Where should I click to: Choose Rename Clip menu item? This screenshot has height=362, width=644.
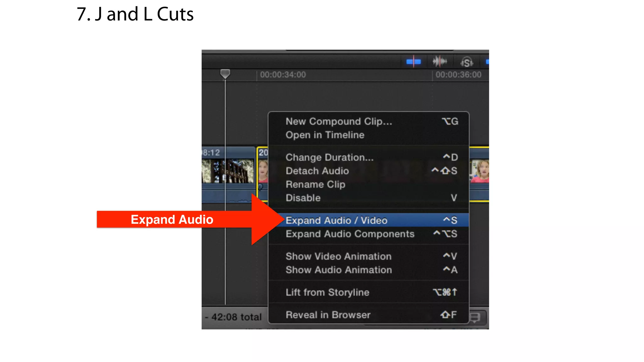[369, 184]
